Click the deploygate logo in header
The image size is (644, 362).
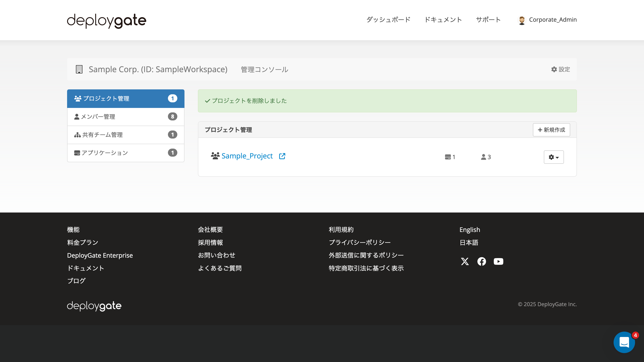point(106,21)
